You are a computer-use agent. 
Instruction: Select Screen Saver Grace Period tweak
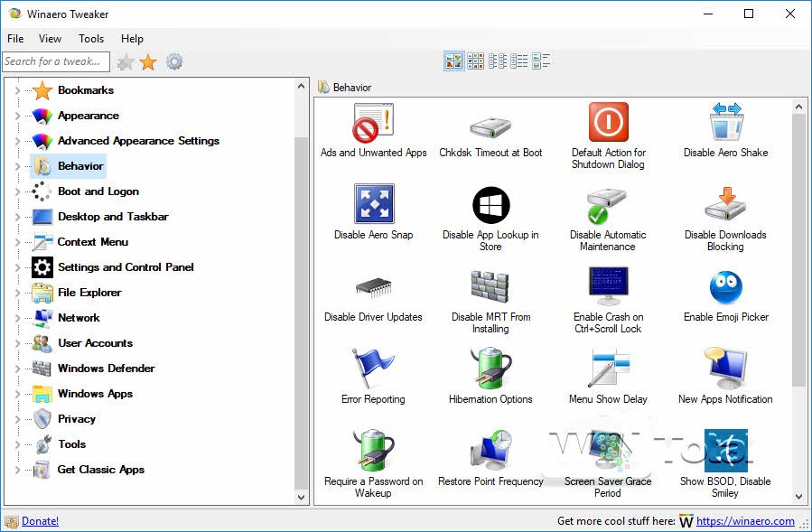click(x=608, y=464)
